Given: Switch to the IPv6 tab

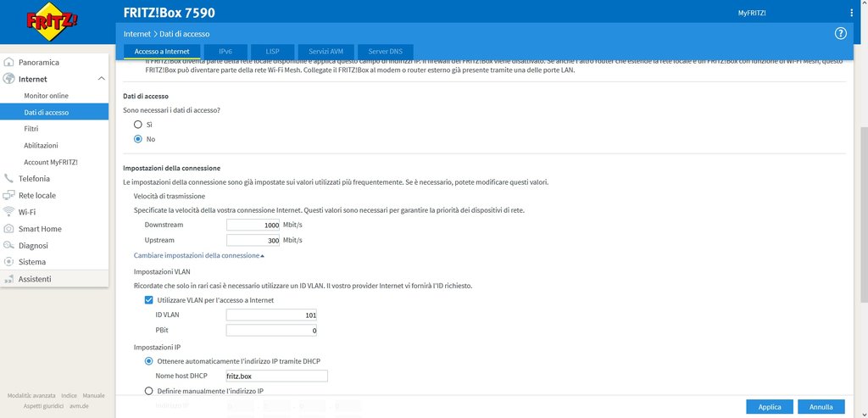Looking at the screenshot, I should 225,51.
